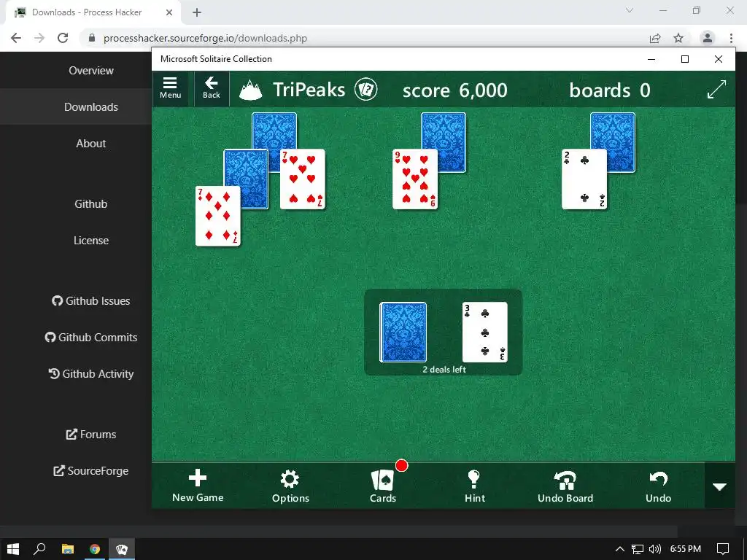The height and width of the screenshot is (560, 747).
Task: Open Windows taskbar search
Action: pos(39,549)
